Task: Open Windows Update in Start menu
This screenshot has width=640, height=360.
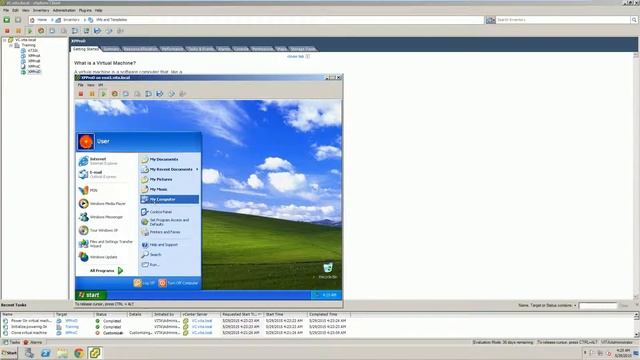Action: 99,257
